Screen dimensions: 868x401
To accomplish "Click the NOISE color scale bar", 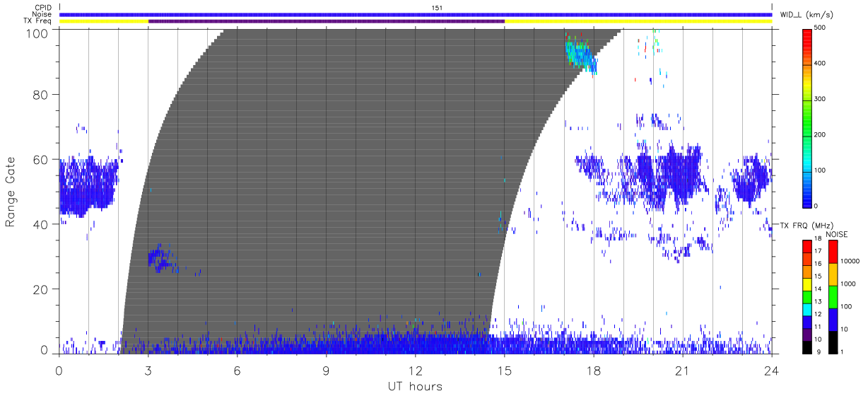I will [x=833, y=296].
